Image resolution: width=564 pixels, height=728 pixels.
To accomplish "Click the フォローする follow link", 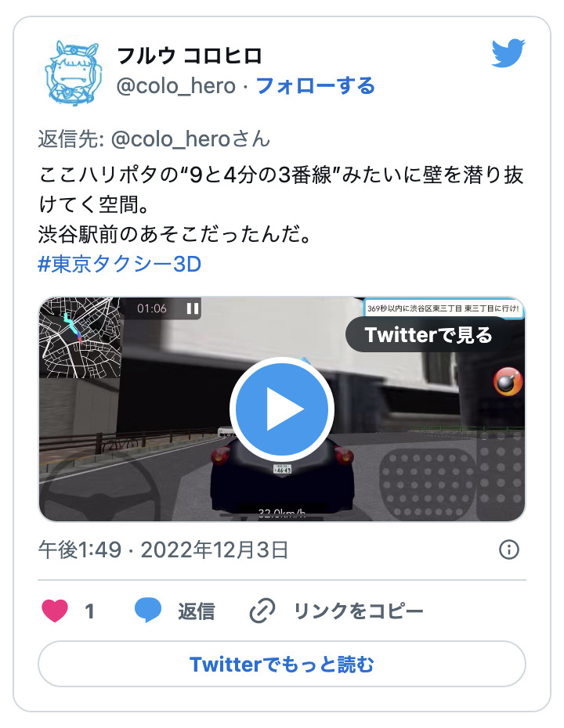I will (x=316, y=86).
